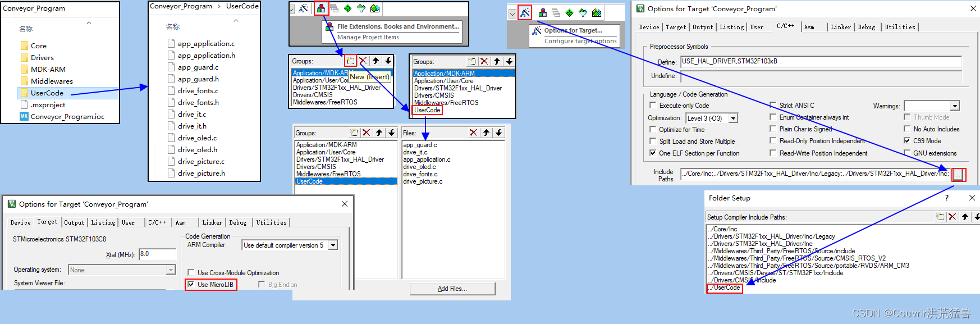The image size is (980, 324).
Task: Open the Optimization Level 3 (-O3) dropdown
Action: 733,118
